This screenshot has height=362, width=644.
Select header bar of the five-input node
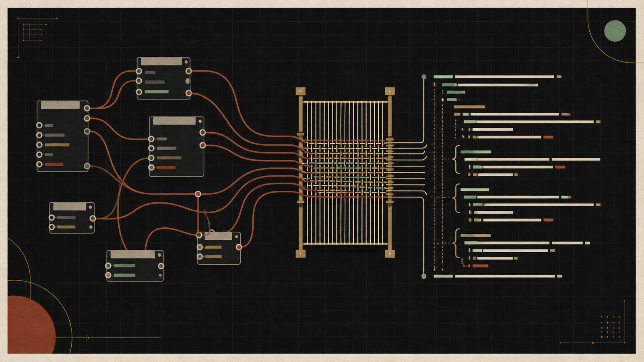[60, 105]
